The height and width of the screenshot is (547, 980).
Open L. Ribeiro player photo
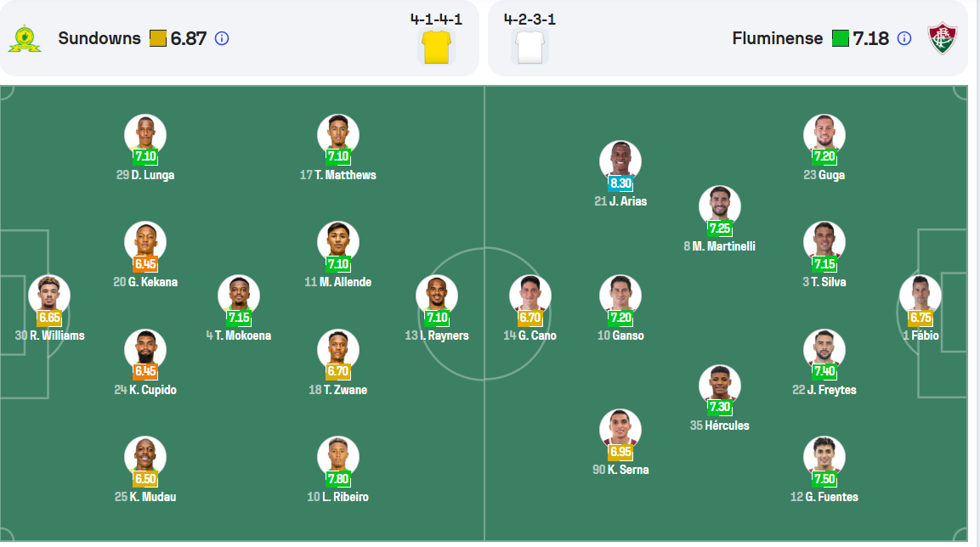tap(338, 456)
